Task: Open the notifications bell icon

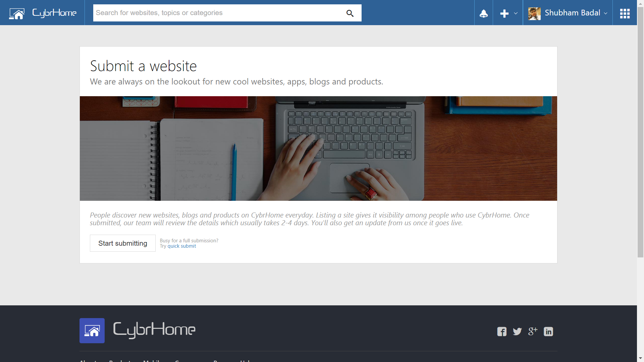Action: coord(483,13)
